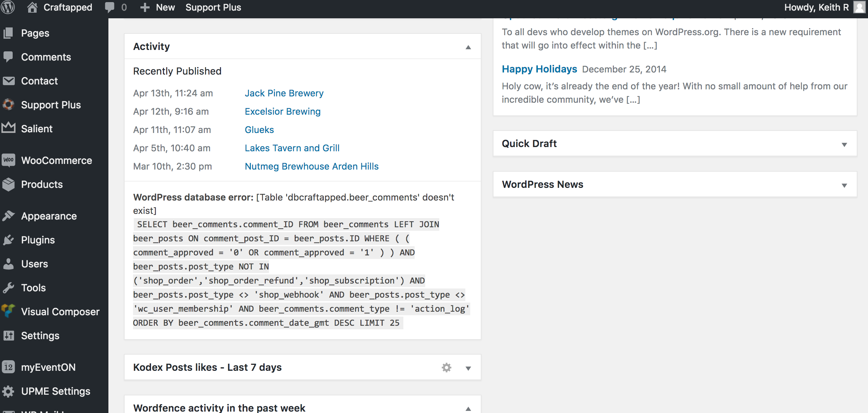
Task: Click the Activity widget title
Action: pos(151,46)
